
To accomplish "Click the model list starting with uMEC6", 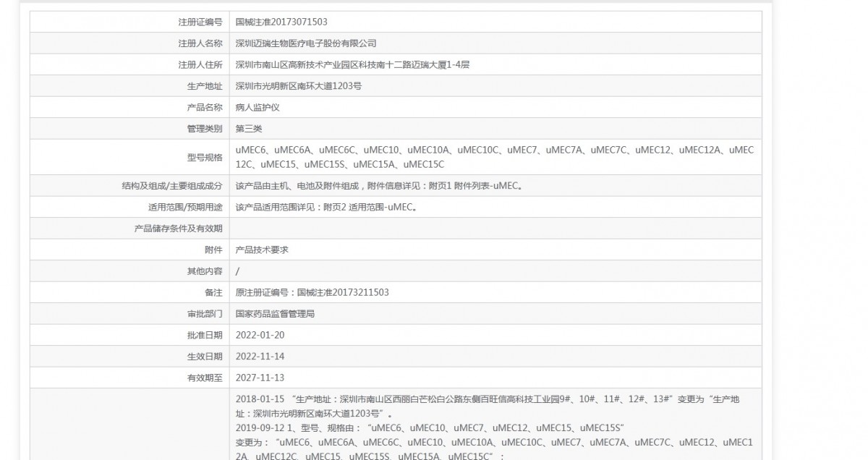I will pos(495,157).
